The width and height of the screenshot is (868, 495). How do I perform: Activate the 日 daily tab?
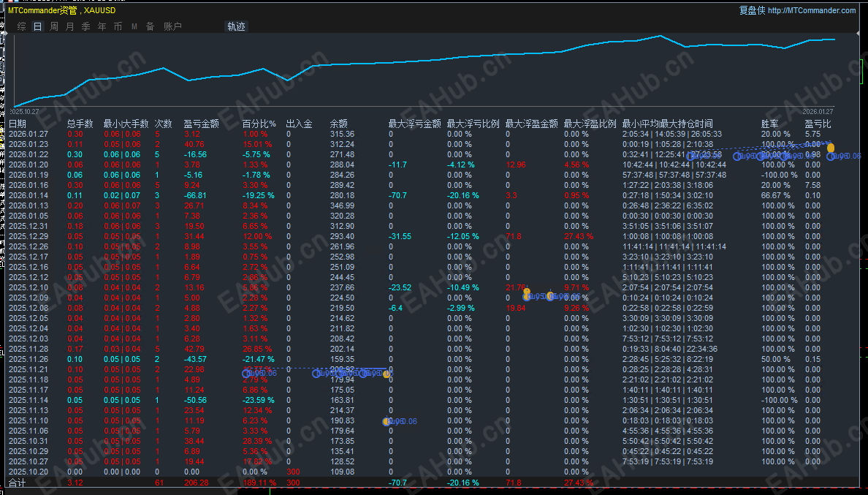[37, 26]
